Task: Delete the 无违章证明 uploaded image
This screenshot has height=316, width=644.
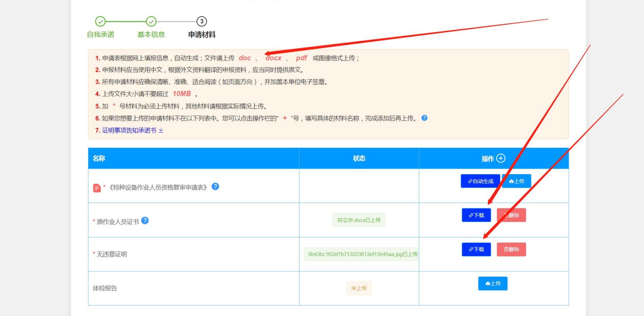Action: click(x=511, y=249)
